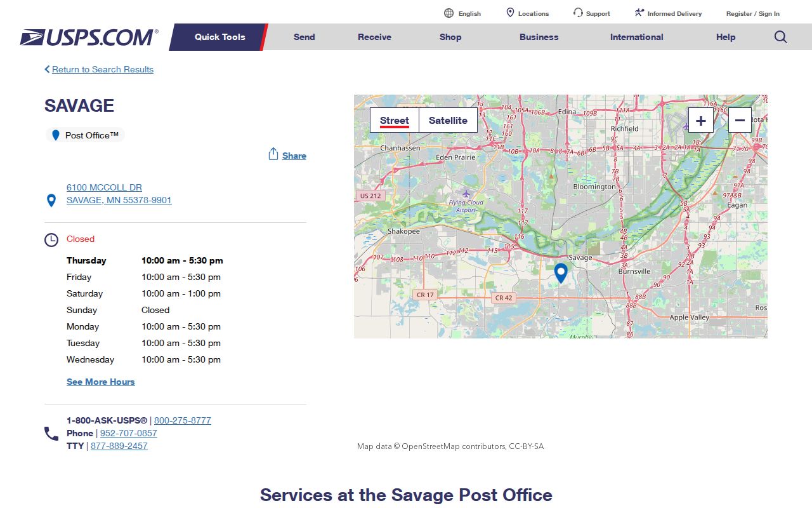Click the Locations pin icon

[x=510, y=13]
